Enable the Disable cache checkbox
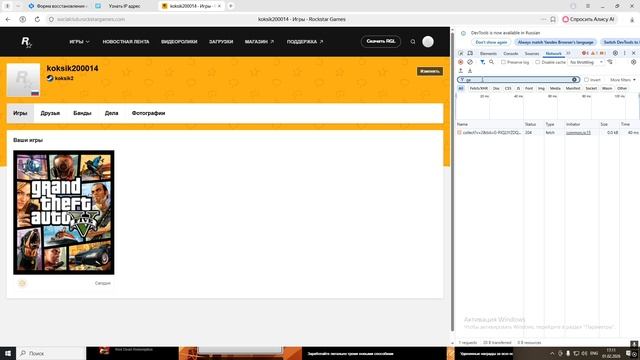 [538, 62]
